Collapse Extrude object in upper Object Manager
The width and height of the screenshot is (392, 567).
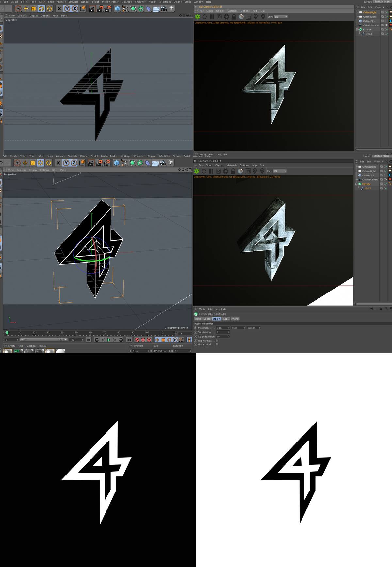click(x=357, y=29)
